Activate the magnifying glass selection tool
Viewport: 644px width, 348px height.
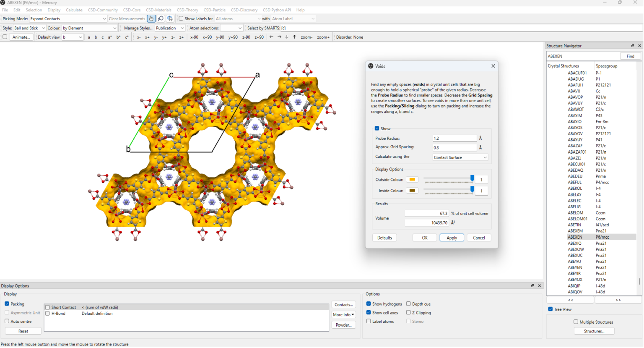161,18
